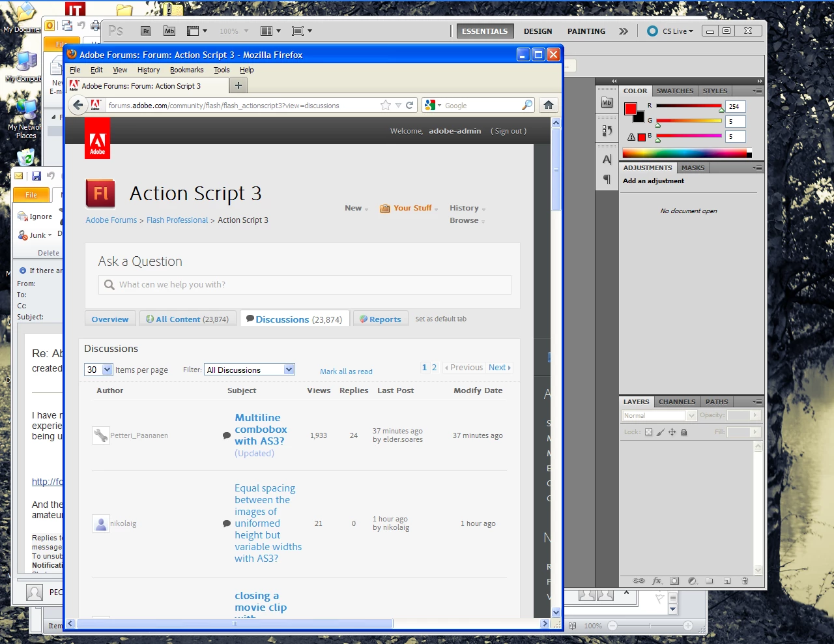Click the layer style fx icon
Image resolution: width=834 pixels, height=644 pixels.
coord(657,581)
